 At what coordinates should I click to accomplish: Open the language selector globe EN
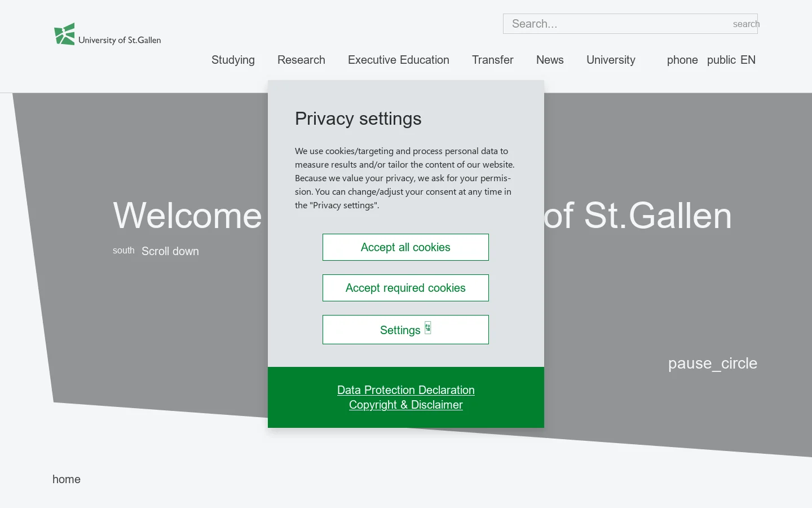(731, 60)
